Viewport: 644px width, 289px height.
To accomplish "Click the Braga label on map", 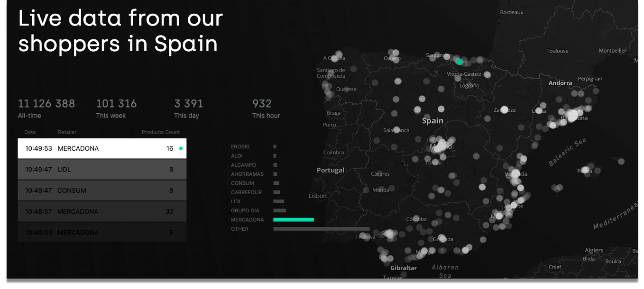I will click(333, 113).
